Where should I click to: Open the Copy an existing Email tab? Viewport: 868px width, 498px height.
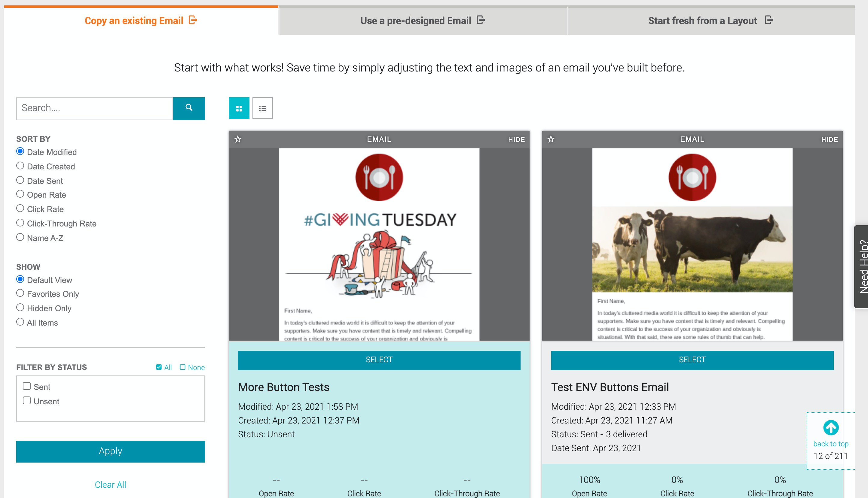[x=141, y=20]
